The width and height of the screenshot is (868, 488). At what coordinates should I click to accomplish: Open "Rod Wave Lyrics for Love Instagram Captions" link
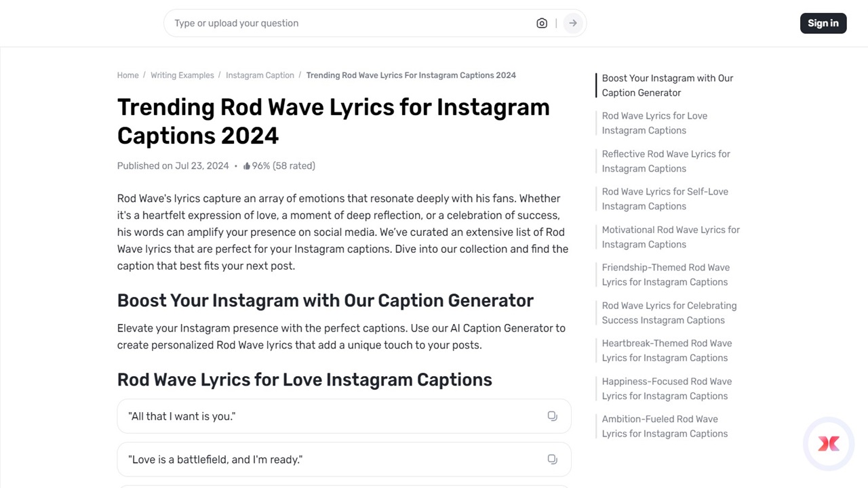654,123
